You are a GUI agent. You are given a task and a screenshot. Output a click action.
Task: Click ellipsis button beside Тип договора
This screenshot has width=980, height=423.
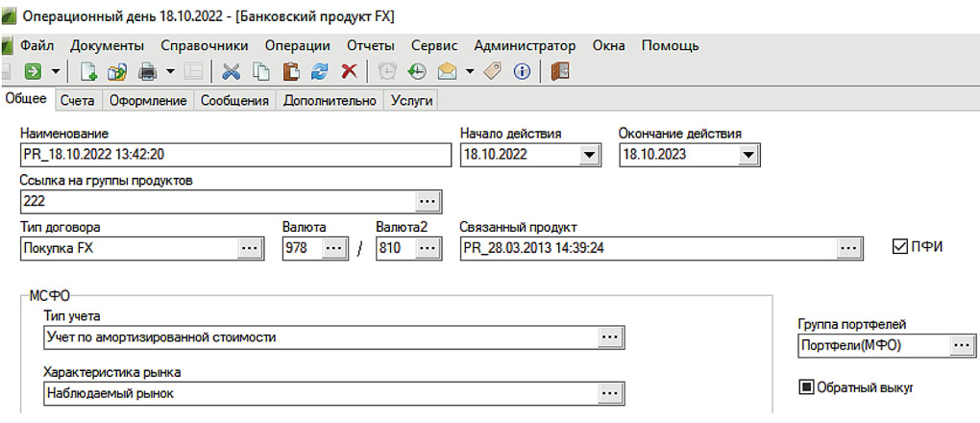tap(249, 248)
